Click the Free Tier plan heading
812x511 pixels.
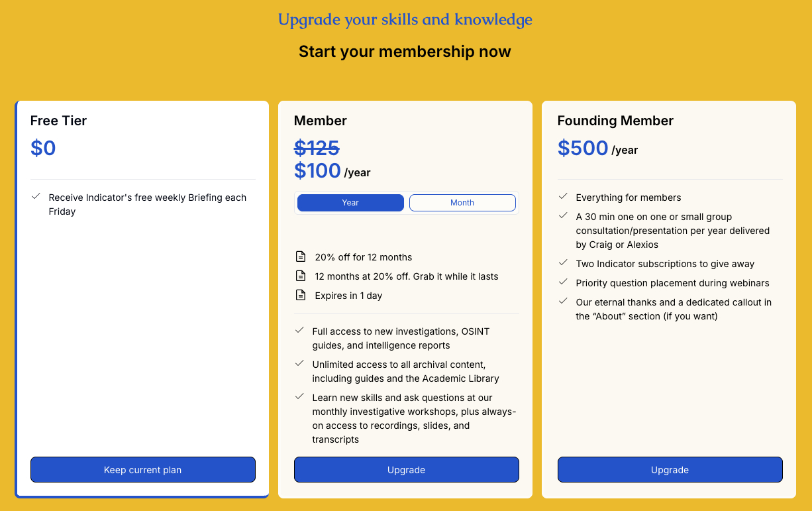58,121
